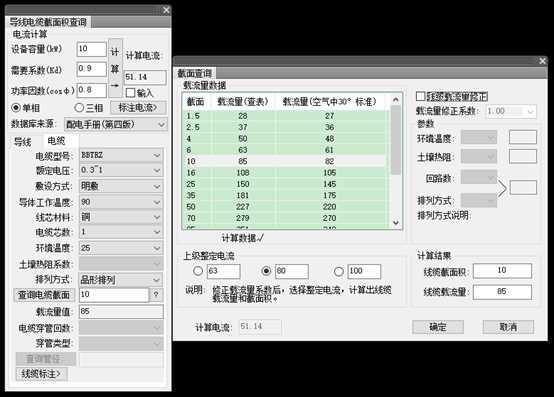Open the 电缆型号 BBTRZ dropdown
554x397 pixels.
click(x=121, y=155)
